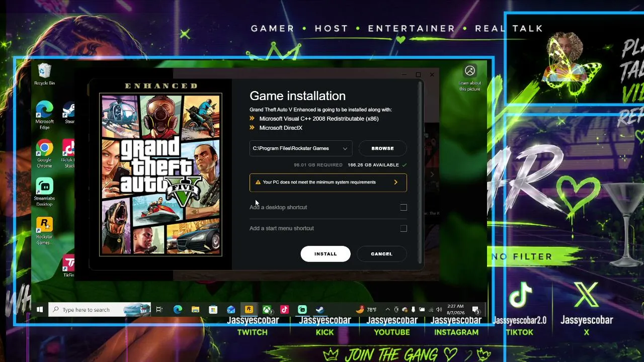
Task: Click the GTA V Enhanced cover art
Action: pos(160,174)
